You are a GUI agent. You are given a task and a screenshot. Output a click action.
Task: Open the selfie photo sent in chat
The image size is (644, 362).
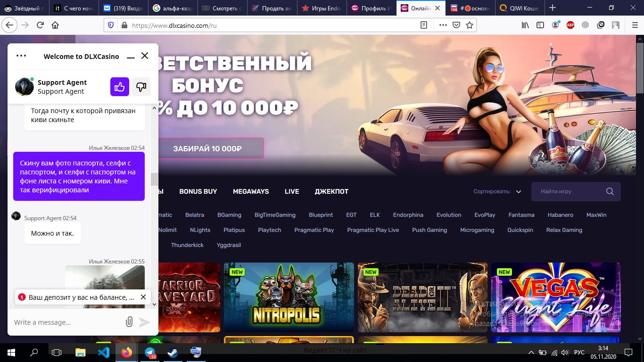coord(105,287)
